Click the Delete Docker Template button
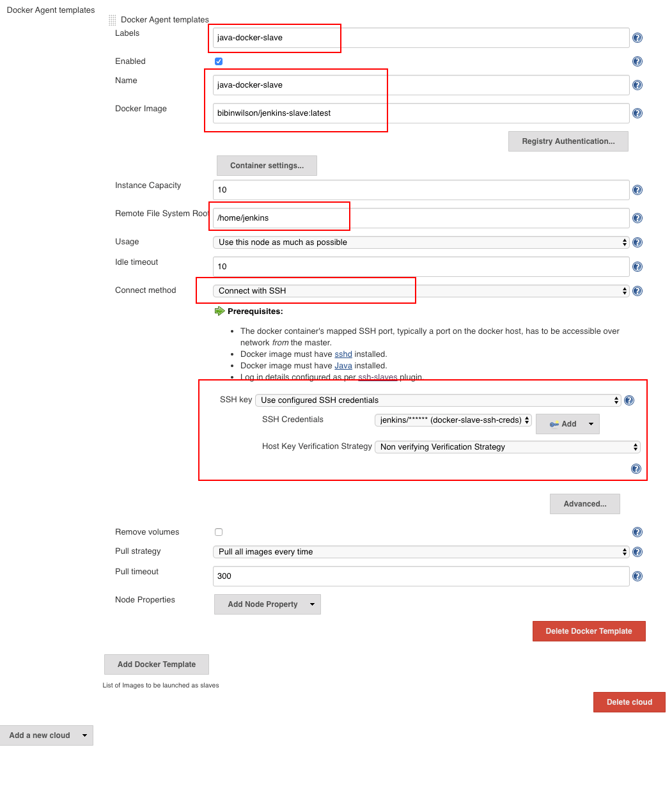Screen dimensions: 672x793 [588, 631]
